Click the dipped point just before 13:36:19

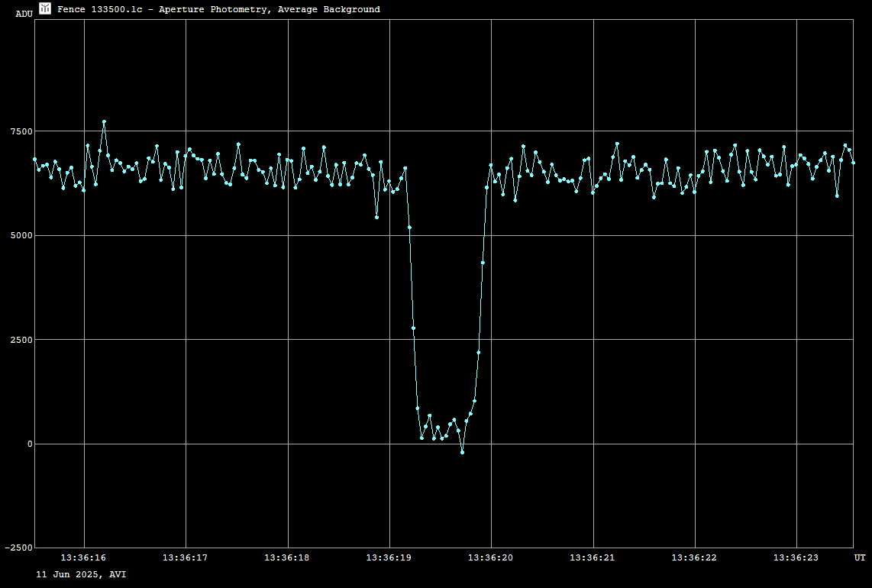376,218
